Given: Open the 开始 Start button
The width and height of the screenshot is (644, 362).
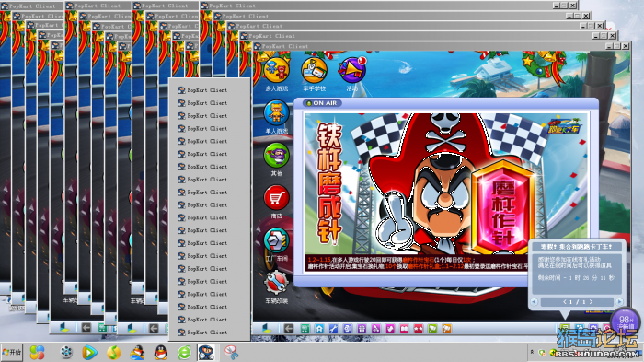Looking at the screenshot, I should coord(11,353).
